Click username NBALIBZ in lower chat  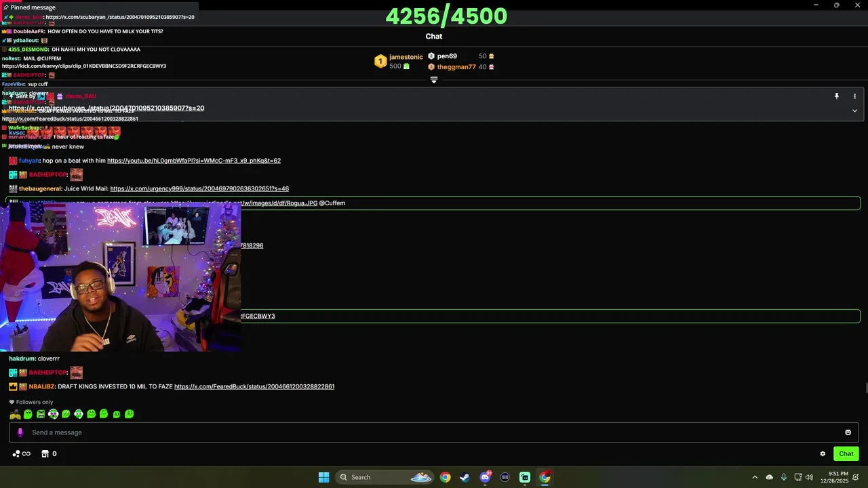[x=41, y=386]
